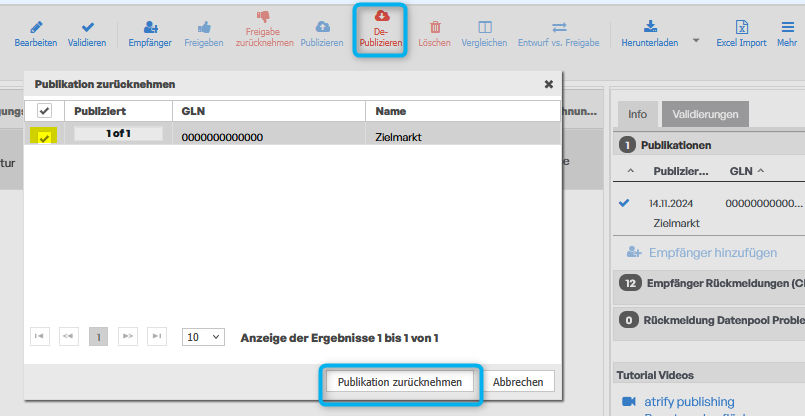Click the '1 of 1' Publiziert cell
The image size is (805, 416).
(119, 134)
